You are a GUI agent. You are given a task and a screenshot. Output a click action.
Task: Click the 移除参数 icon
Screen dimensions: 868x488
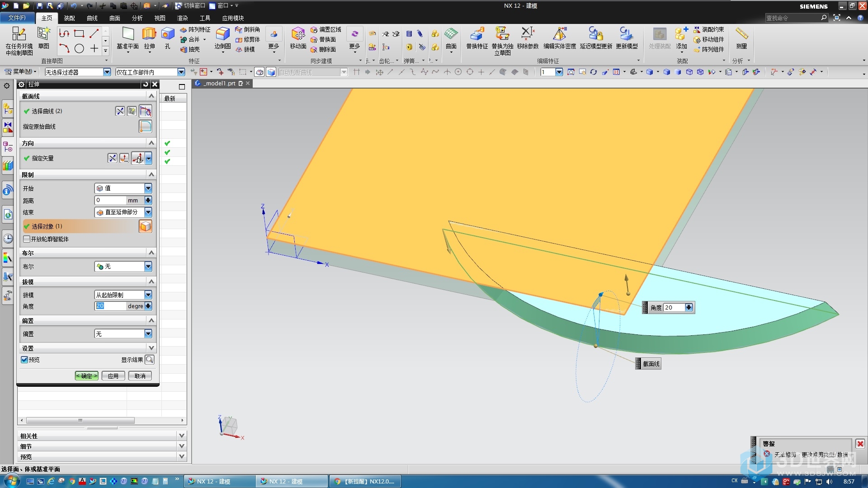click(x=528, y=38)
